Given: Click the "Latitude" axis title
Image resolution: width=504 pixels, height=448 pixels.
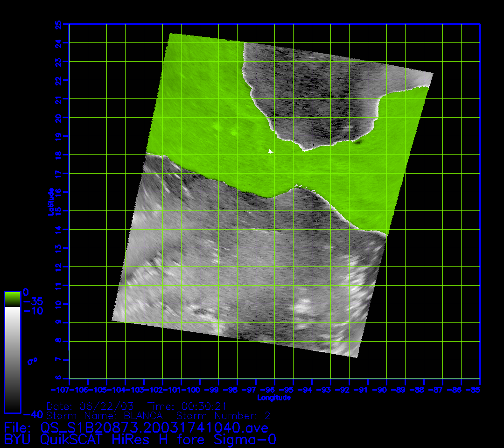Looking at the screenshot, I should 50,201.
